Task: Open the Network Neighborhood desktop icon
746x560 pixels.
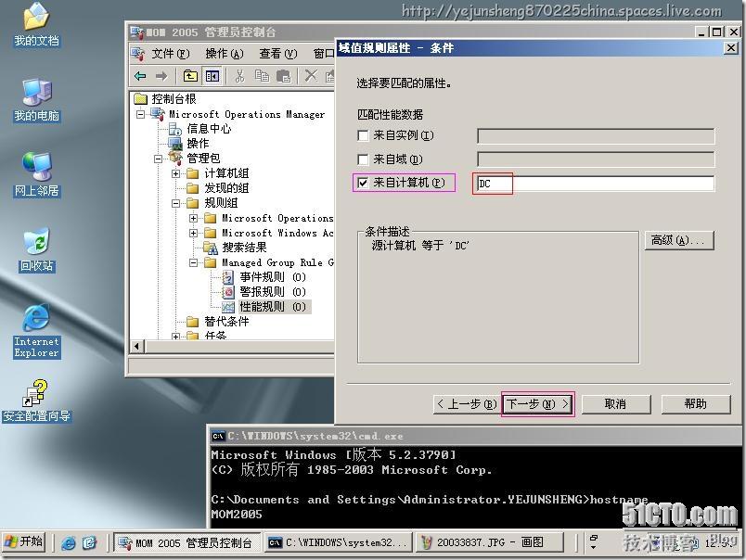Action: click(x=36, y=175)
